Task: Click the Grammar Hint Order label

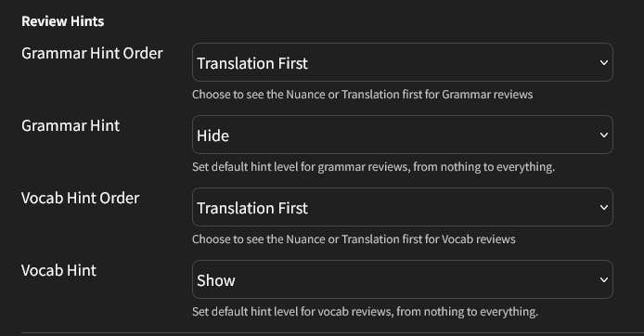Action: (x=92, y=54)
